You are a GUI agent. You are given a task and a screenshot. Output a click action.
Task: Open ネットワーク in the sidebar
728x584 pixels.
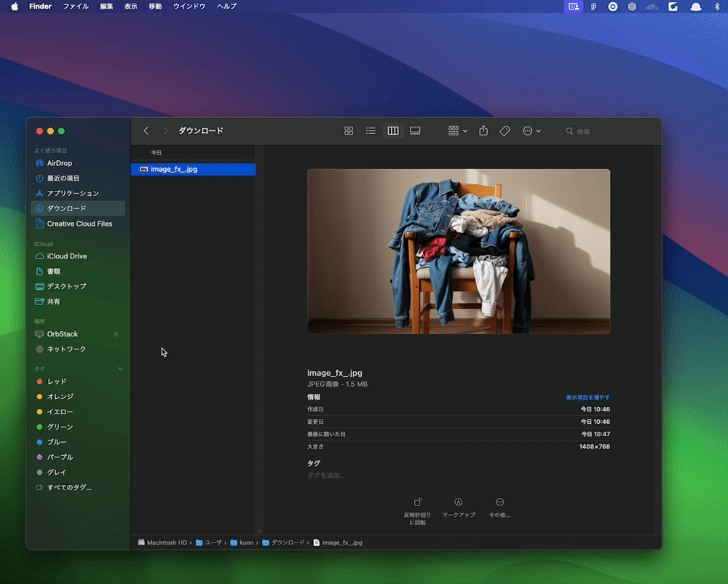tap(78, 349)
